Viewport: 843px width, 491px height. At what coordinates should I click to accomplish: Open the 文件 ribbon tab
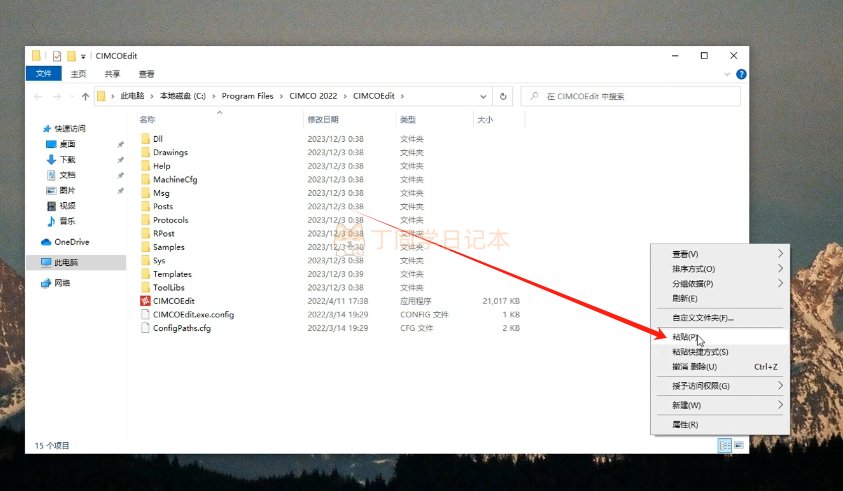pyautogui.click(x=44, y=74)
